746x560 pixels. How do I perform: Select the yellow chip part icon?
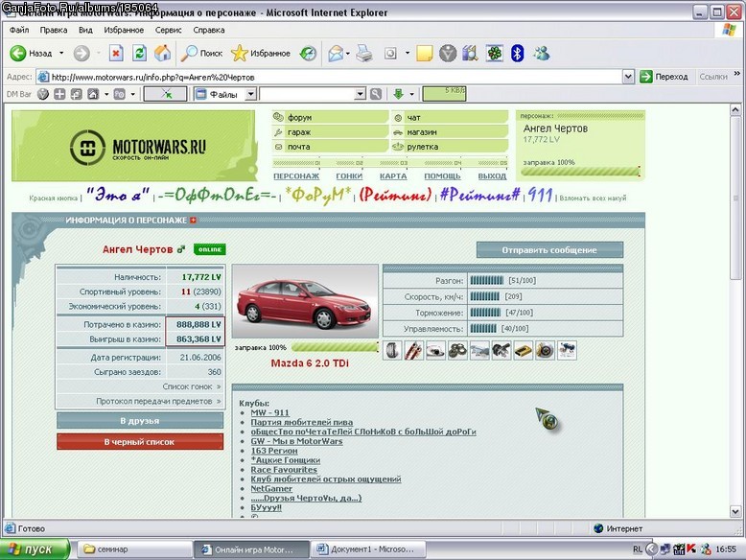tap(523, 351)
